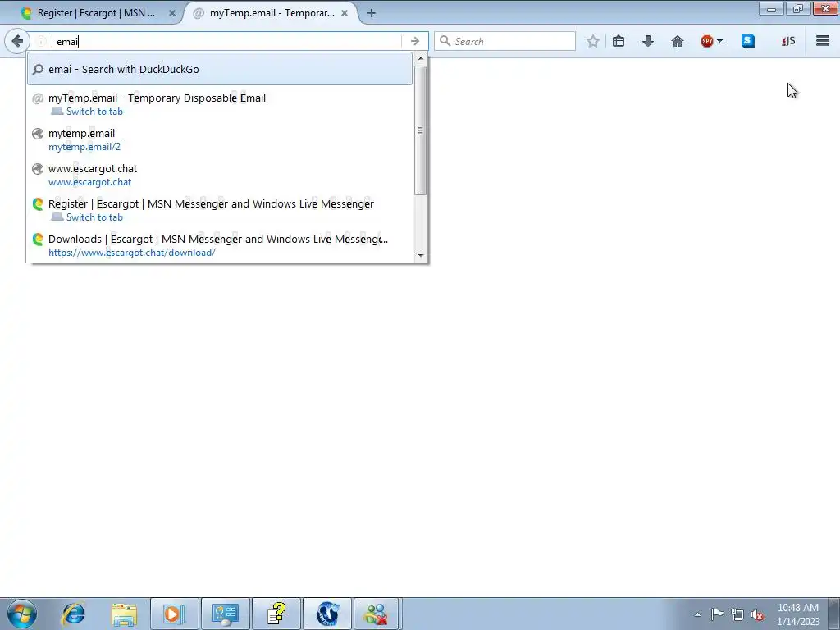Screen dimensions: 840x630
Task: Click the Go arrow in address bar
Action: tap(414, 41)
